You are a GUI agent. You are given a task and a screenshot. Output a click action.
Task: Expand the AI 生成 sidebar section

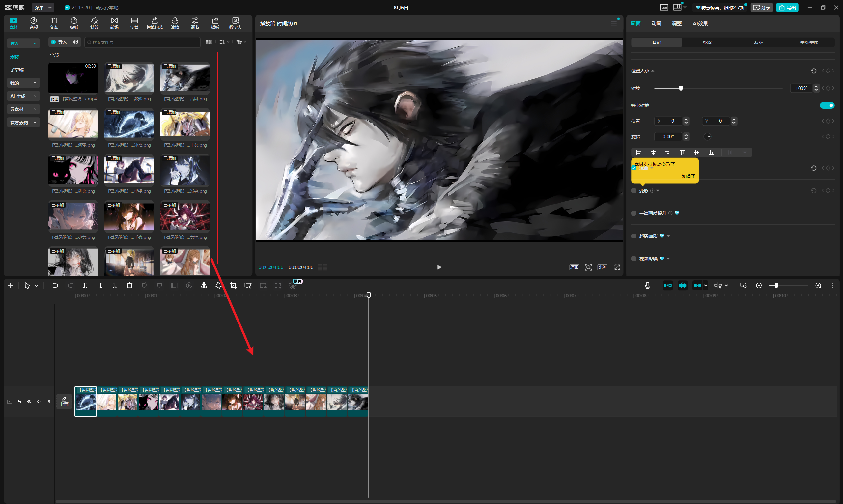coord(23,96)
